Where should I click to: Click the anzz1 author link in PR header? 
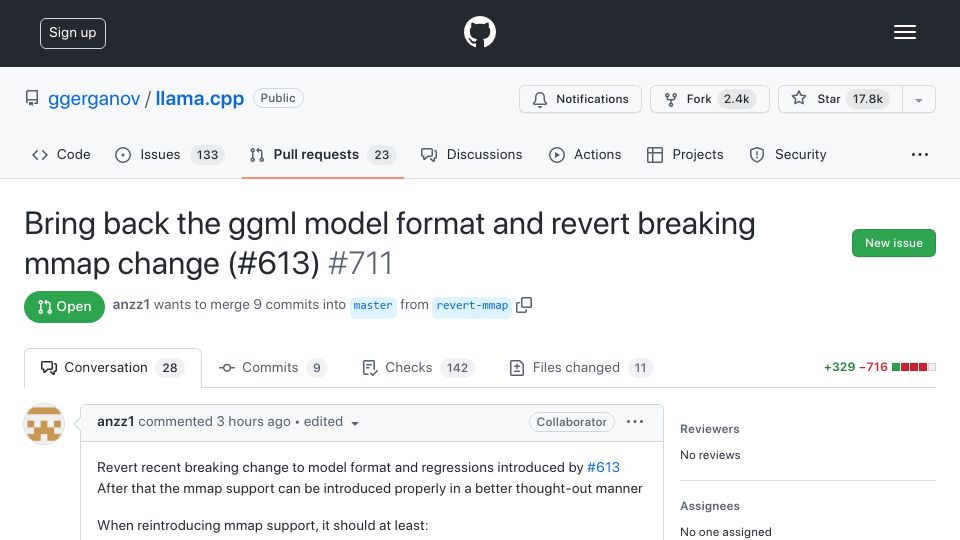pyautogui.click(x=131, y=304)
